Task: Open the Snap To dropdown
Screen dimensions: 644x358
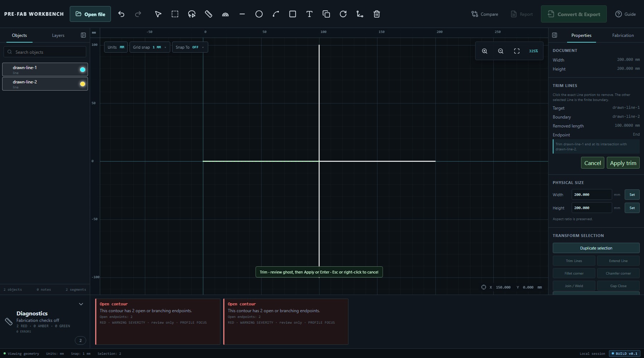Action: click(x=190, y=47)
